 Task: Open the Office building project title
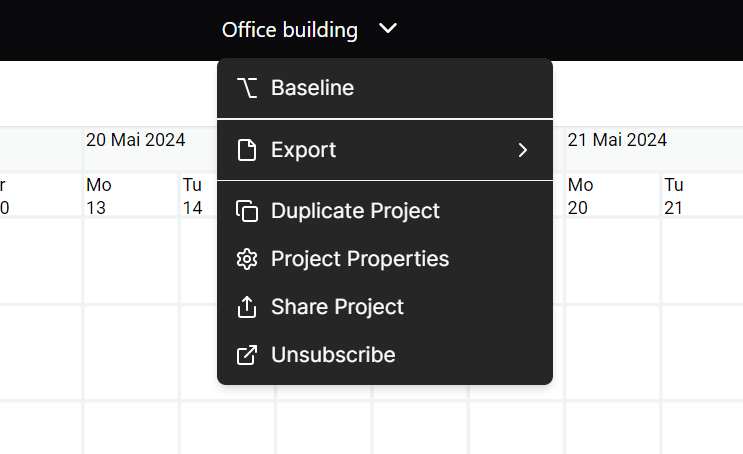pos(290,30)
